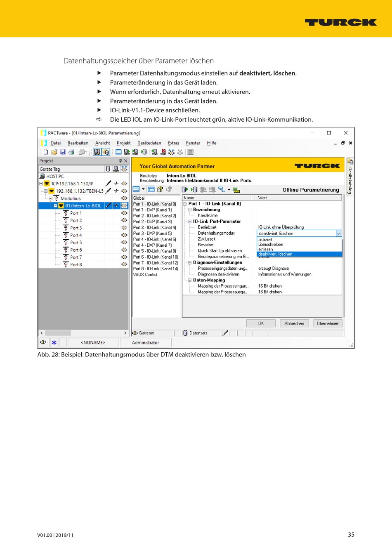Click the pencil icon in TCP:192.168.1.130/IP row
Screen dimensions: 392x554
point(108,184)
